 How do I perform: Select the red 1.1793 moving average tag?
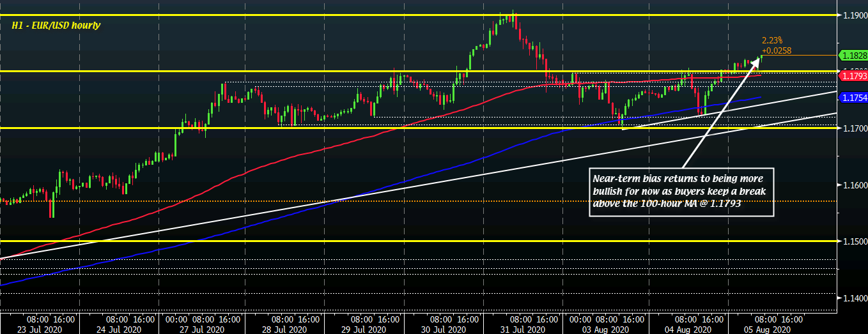(x=854, y=76)
